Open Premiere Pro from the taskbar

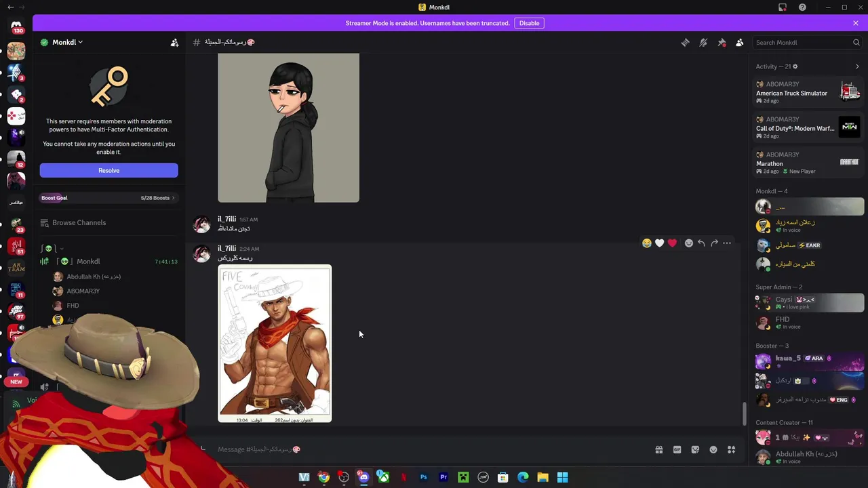(443, 477)
